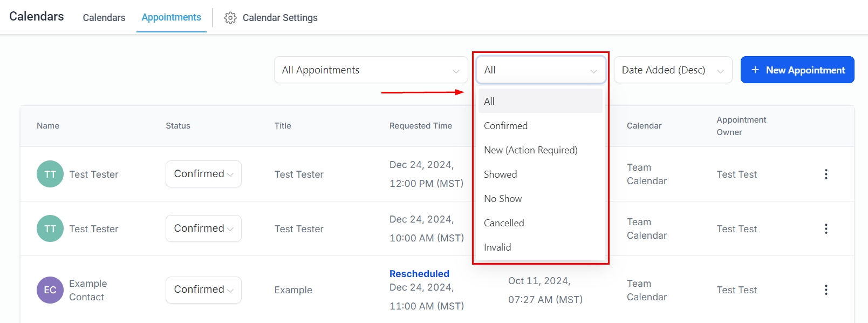Image resolution: width=868 pixels, height=323 pixels.
Task: Select New (Action Required) filter option
Action: point(530,150)
